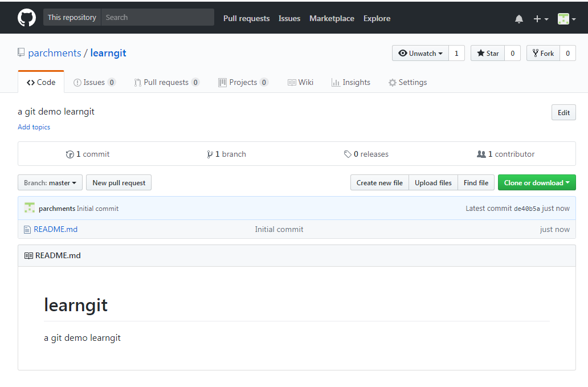Open the Wiki tab
This screenshot has width=588, height=387.
tap(300, 82)
